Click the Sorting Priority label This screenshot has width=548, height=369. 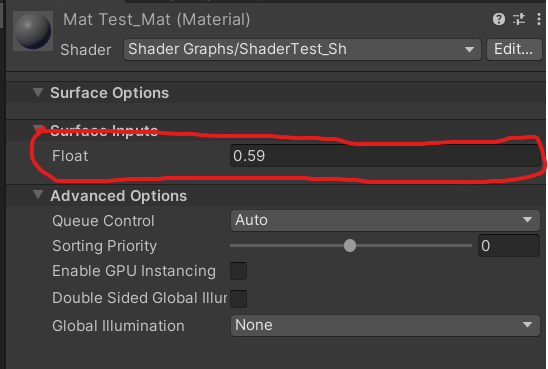(104, 246)
